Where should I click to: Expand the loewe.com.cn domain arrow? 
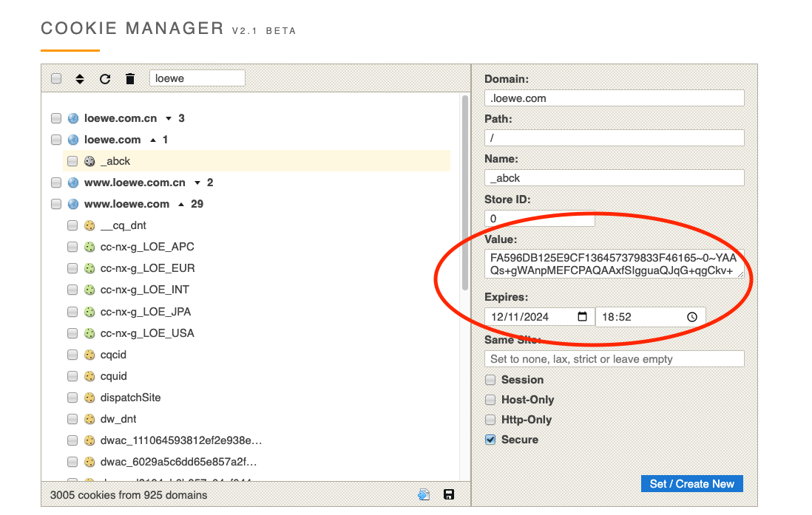169,118
